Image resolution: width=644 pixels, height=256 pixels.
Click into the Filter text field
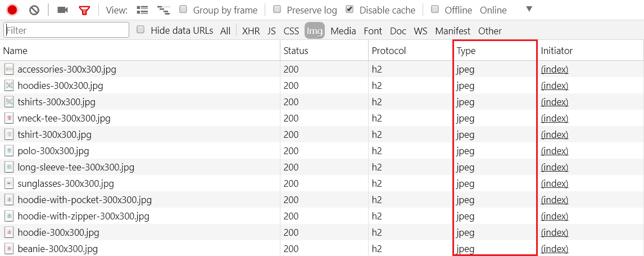[66, 30]
